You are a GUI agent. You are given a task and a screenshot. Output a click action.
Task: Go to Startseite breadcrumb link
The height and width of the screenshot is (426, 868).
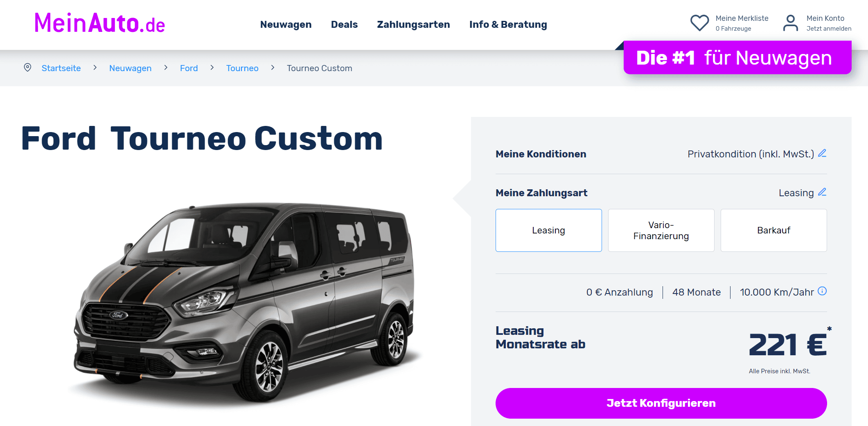[x=61, y=68]
